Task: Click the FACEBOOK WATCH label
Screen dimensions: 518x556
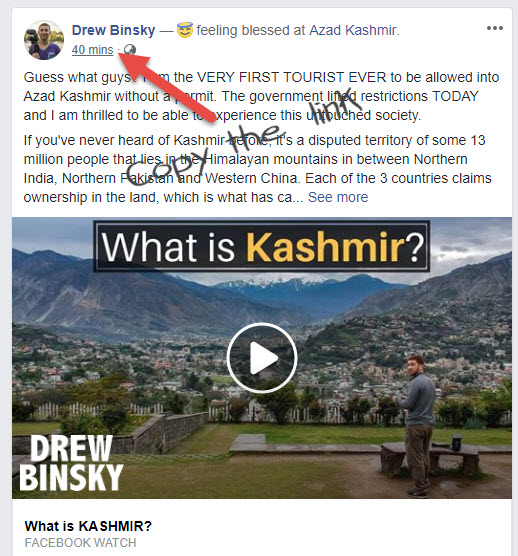Action: [x=80, y=543]
